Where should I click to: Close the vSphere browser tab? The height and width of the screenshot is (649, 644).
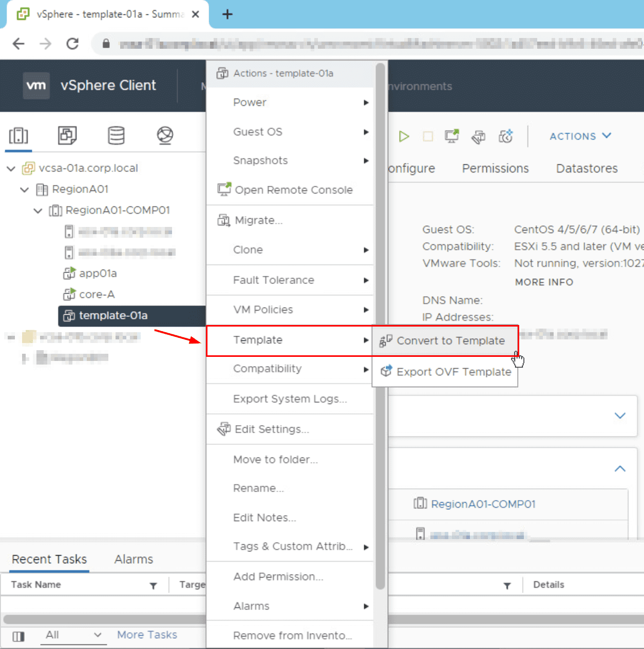pos(195,14)
